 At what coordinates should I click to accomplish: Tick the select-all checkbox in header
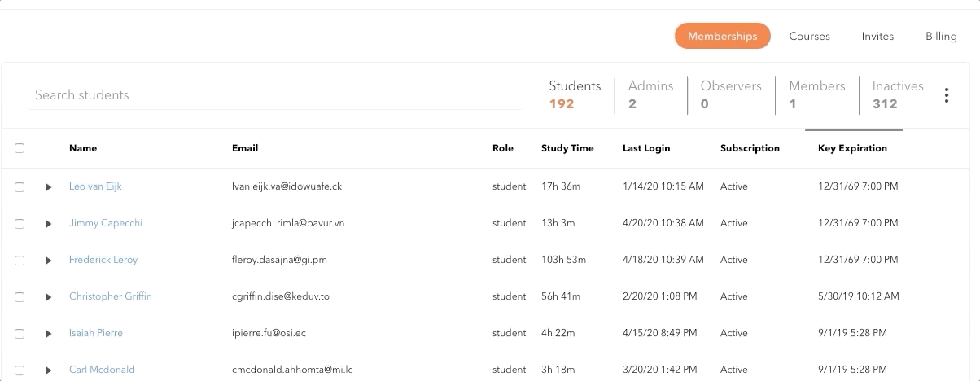tap(20, 148)
